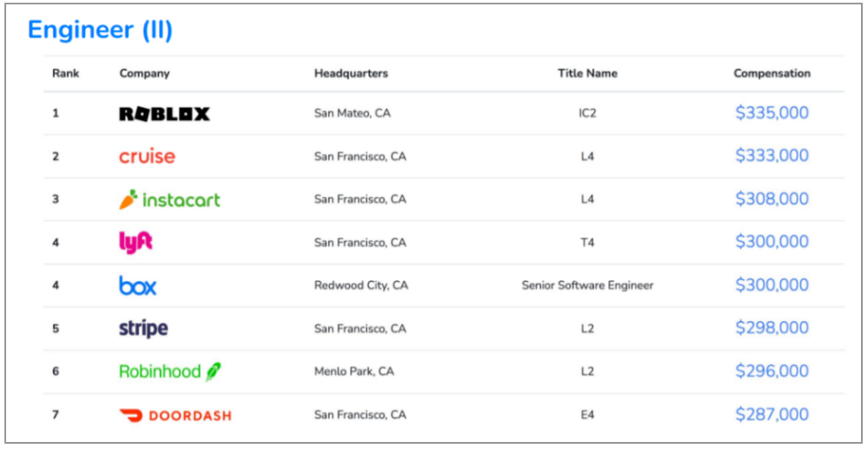Select the Stripe logo

[143, 328]
